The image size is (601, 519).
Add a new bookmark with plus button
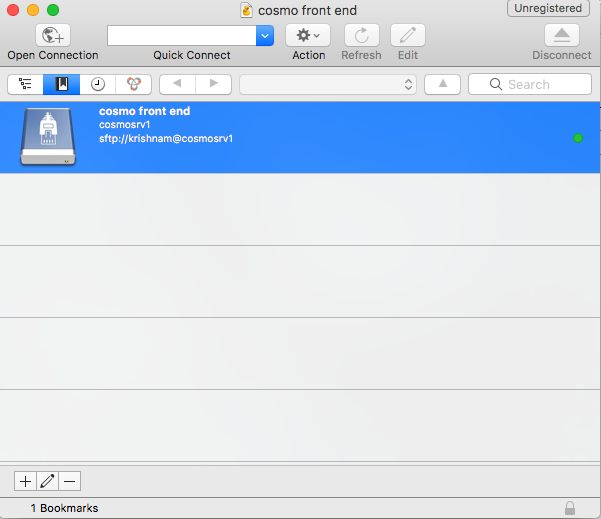tap(25, 481)
